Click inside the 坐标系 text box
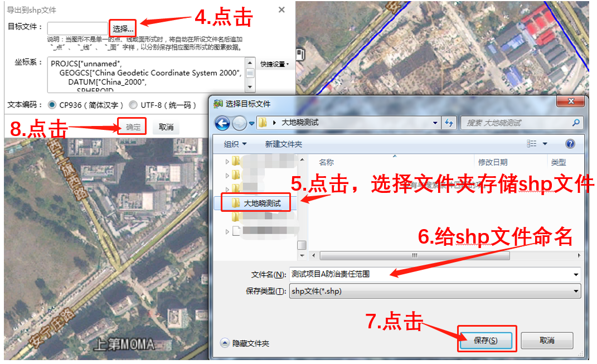The height and width of the screenshot is (364, 597). click(146, 75)
